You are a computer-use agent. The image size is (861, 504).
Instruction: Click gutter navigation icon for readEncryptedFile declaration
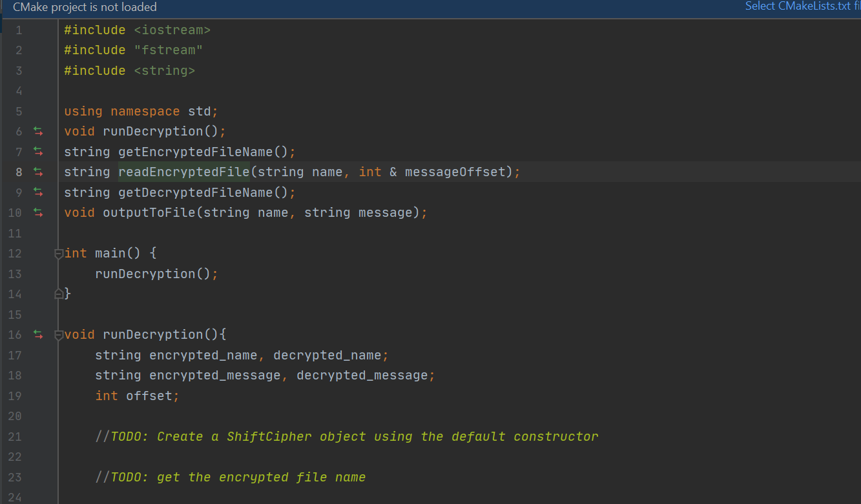(x=37, y=172)
